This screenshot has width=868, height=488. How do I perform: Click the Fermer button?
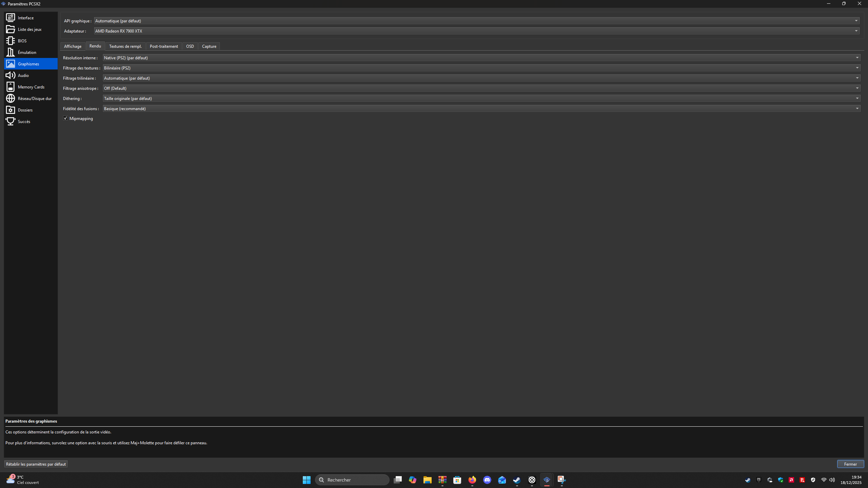coord(850,464)
